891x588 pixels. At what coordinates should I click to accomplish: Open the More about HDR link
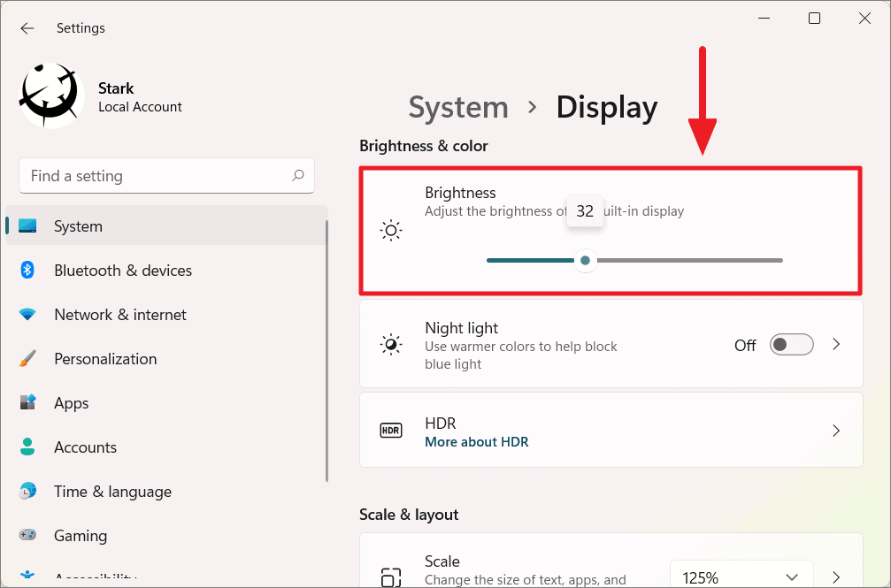[477, 441]
